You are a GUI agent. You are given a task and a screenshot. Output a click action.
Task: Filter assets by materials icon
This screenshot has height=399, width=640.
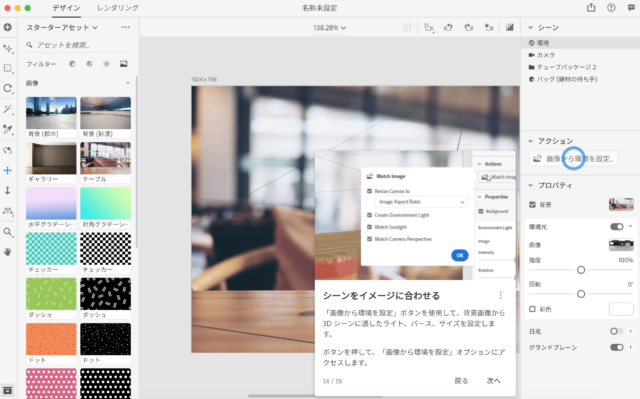pyautogui.click(x=89, y=64)
